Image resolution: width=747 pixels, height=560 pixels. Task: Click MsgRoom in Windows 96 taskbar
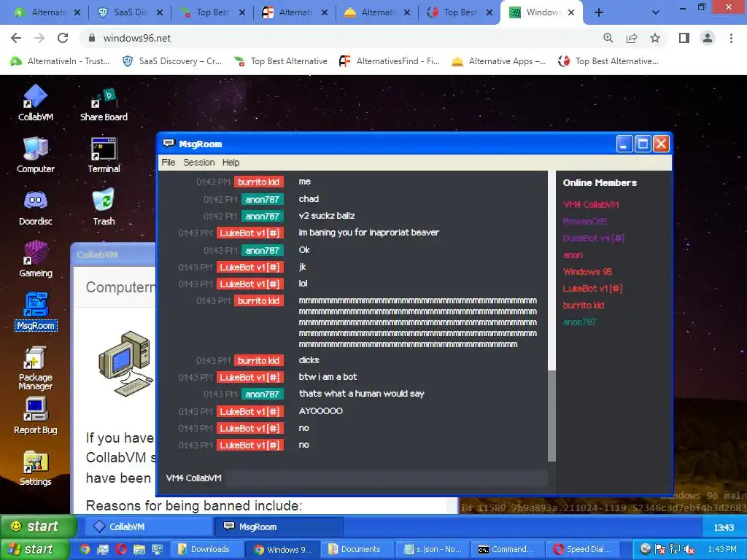point(279,526)
